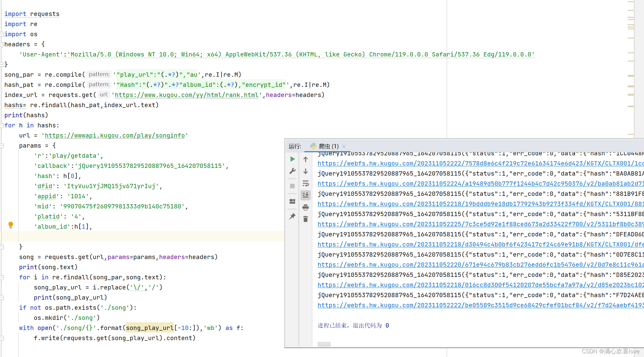This screenshot has height=357, width=644.
Task: Click the down arrow in console toolbar
Action: point(306,171)
